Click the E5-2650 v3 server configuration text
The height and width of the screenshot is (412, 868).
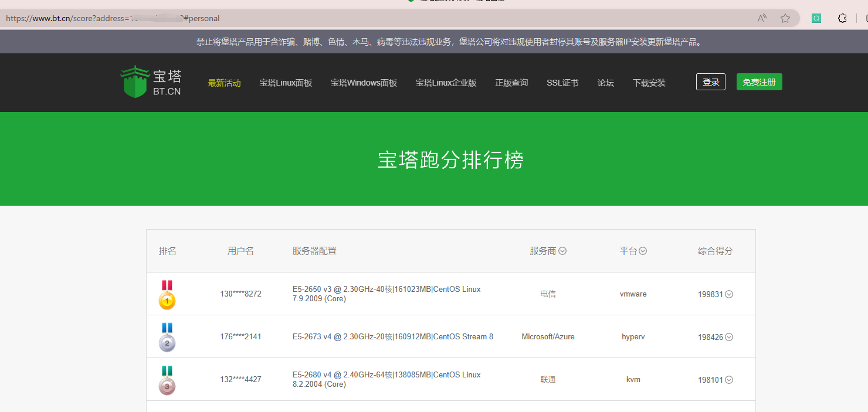tap(386, 294)
